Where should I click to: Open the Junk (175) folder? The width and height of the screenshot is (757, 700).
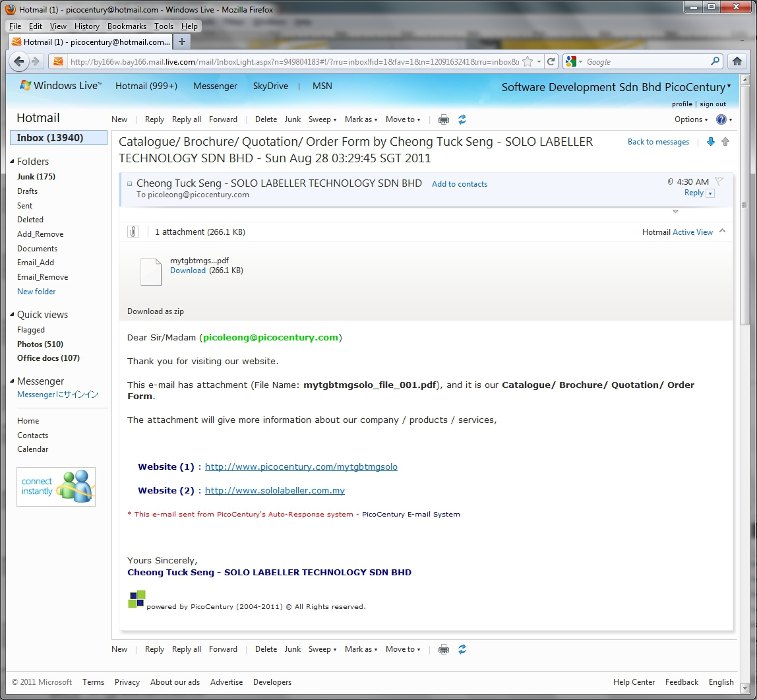coord(36,177)
